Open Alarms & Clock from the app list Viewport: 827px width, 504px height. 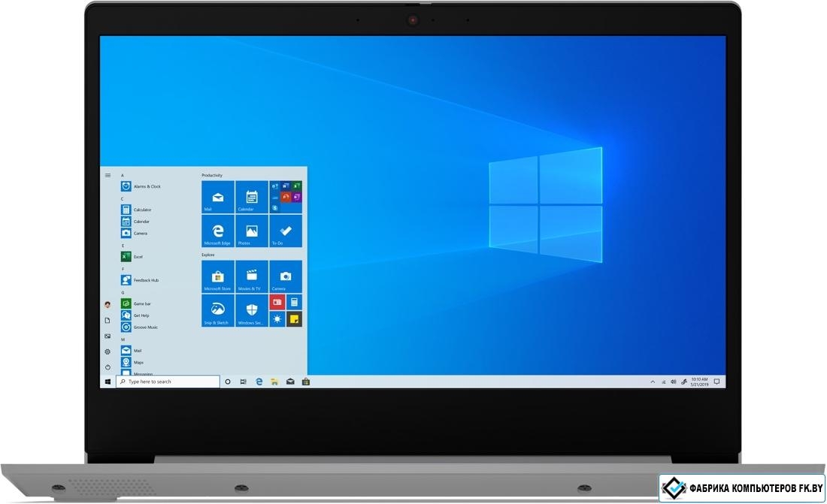click(141, 186)
